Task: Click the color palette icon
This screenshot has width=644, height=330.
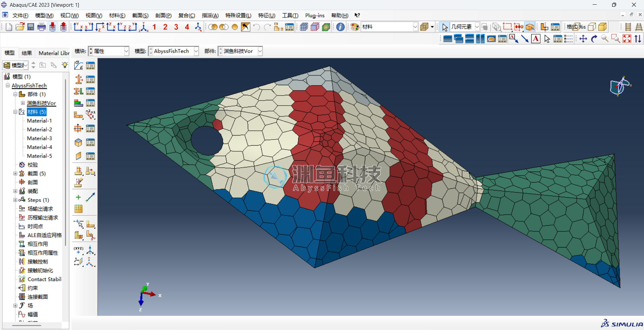Action: click(x=355, y=27)
